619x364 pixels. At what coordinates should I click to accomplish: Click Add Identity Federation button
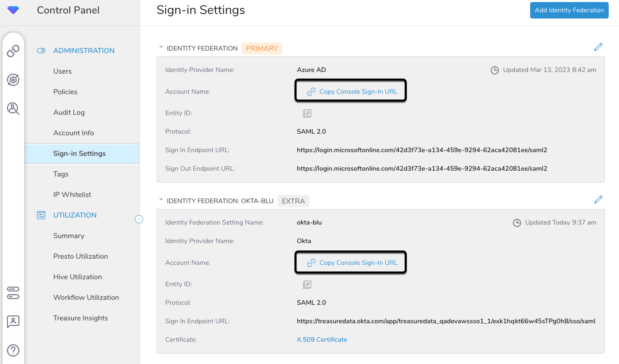tap(569, 10)
